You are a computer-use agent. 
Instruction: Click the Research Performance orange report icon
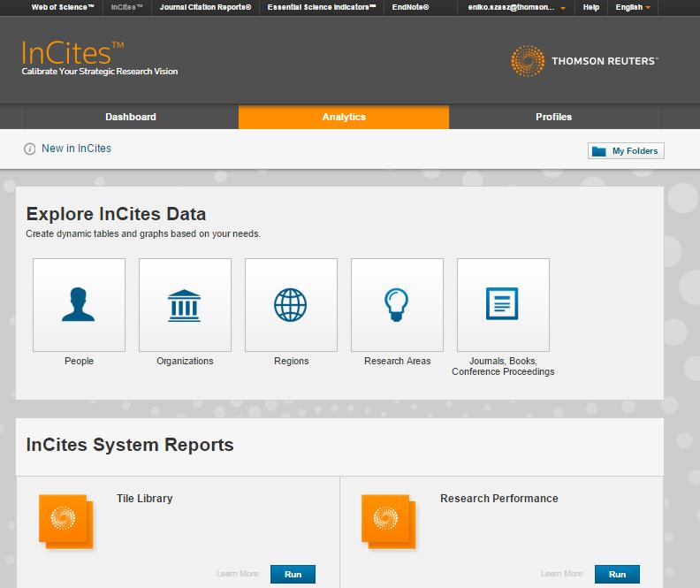[388, 521]
